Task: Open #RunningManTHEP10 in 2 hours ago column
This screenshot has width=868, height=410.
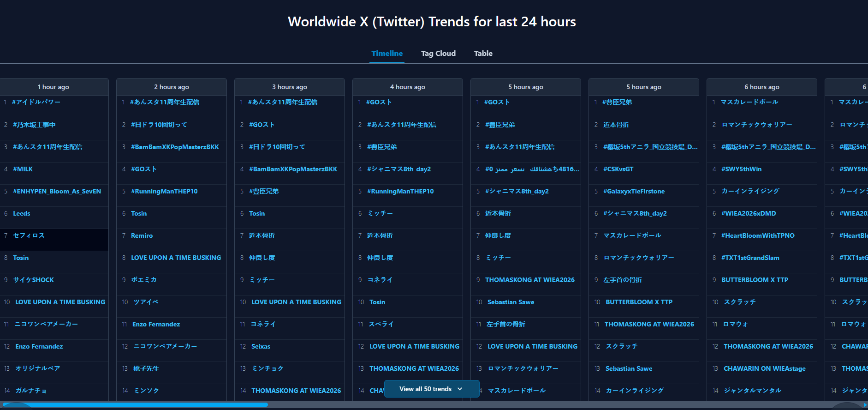Action: tap(164, 191)
